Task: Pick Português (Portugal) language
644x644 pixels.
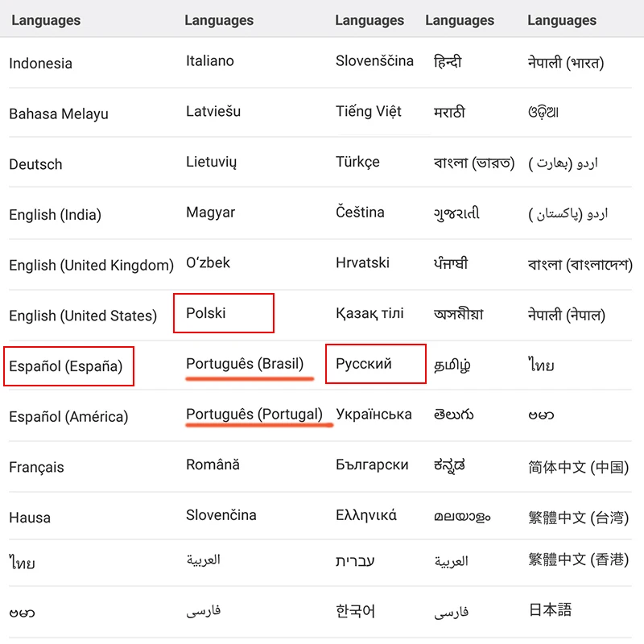Action: click(x=254, y=414)
